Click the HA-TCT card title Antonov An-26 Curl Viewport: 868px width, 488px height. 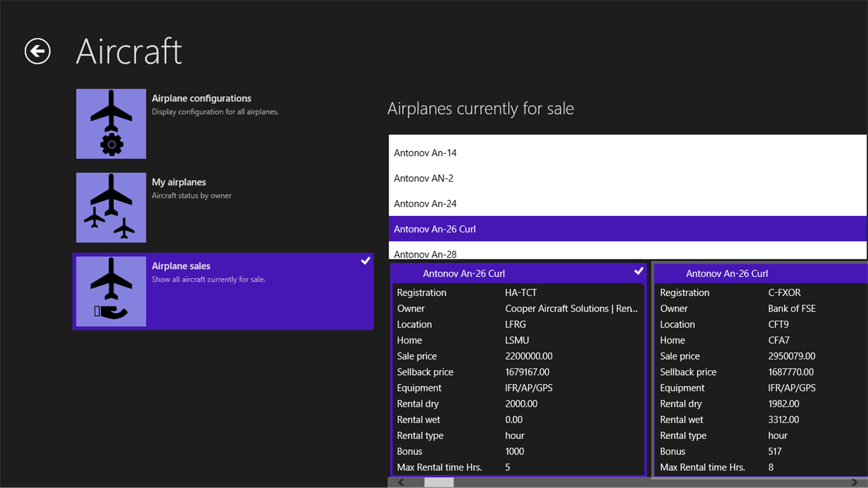click(x=463, y=273)
